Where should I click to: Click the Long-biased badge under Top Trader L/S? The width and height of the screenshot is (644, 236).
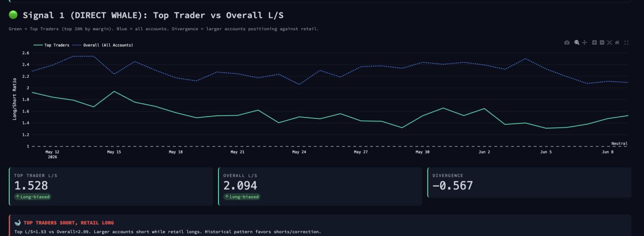coord(32,197)
